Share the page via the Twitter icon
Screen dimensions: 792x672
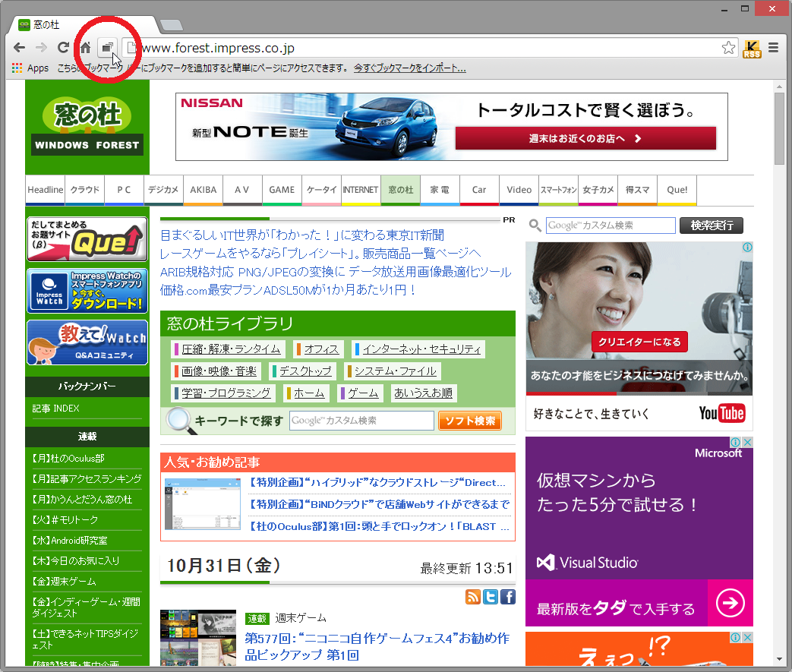pos(490,598)
